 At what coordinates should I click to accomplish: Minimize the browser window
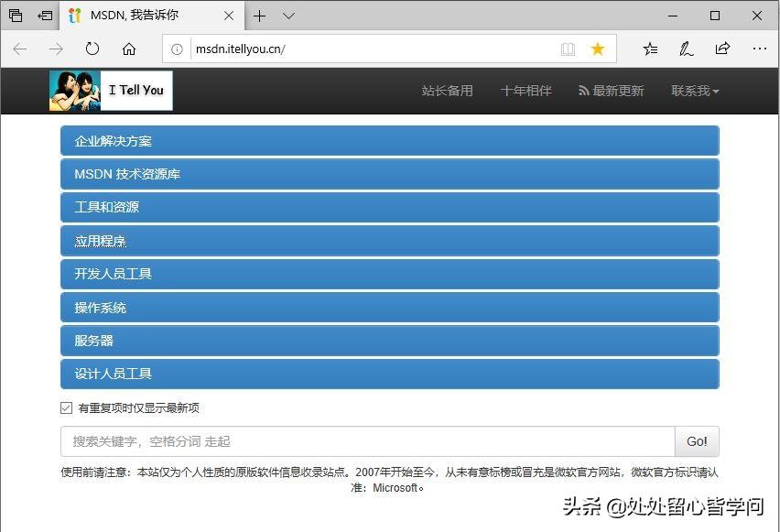point(673,16)
